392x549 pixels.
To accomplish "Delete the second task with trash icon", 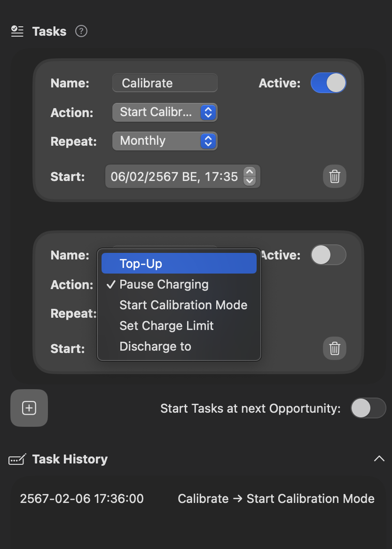I will [x=335, y=348].
